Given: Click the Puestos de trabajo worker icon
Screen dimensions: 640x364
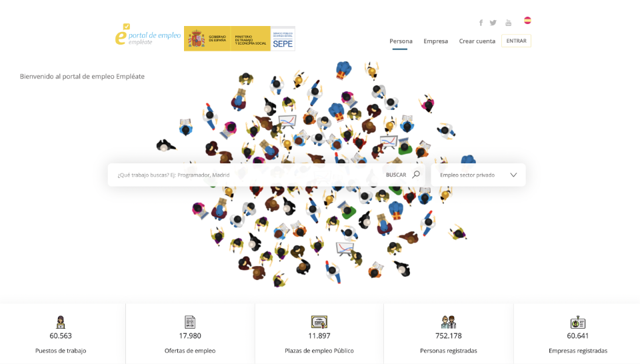Looking at the screenshot, I should coord(61,322).
